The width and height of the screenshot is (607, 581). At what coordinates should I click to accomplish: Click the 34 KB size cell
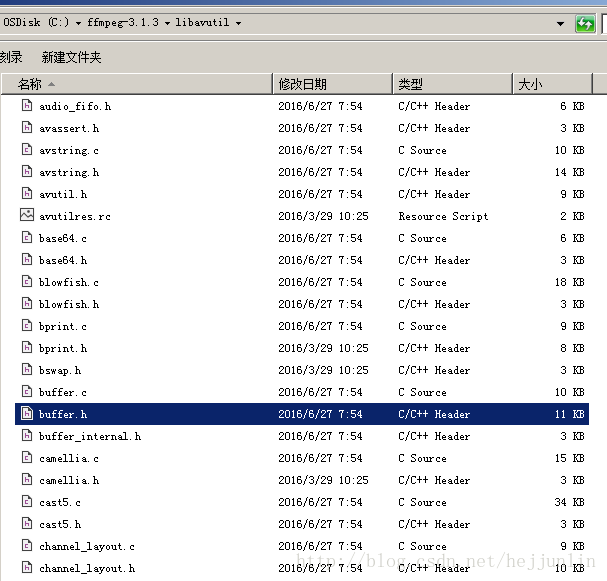(x=569, y=502)
